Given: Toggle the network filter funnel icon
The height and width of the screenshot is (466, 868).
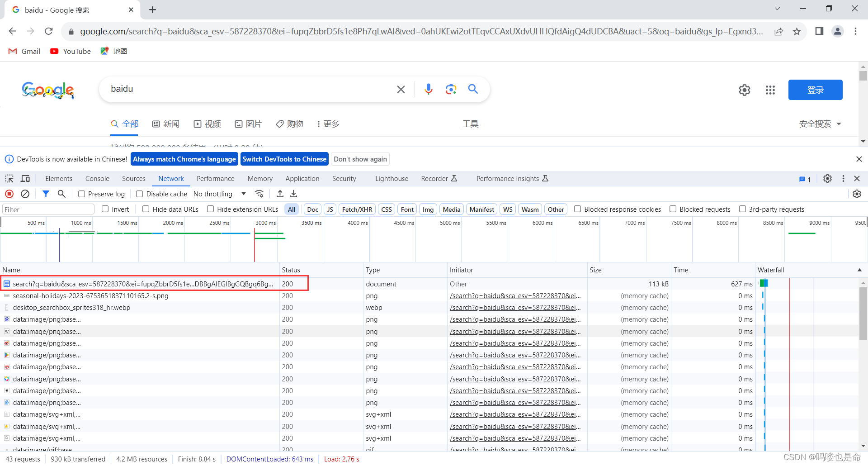Looking at the screenshot, I should 46,194.
